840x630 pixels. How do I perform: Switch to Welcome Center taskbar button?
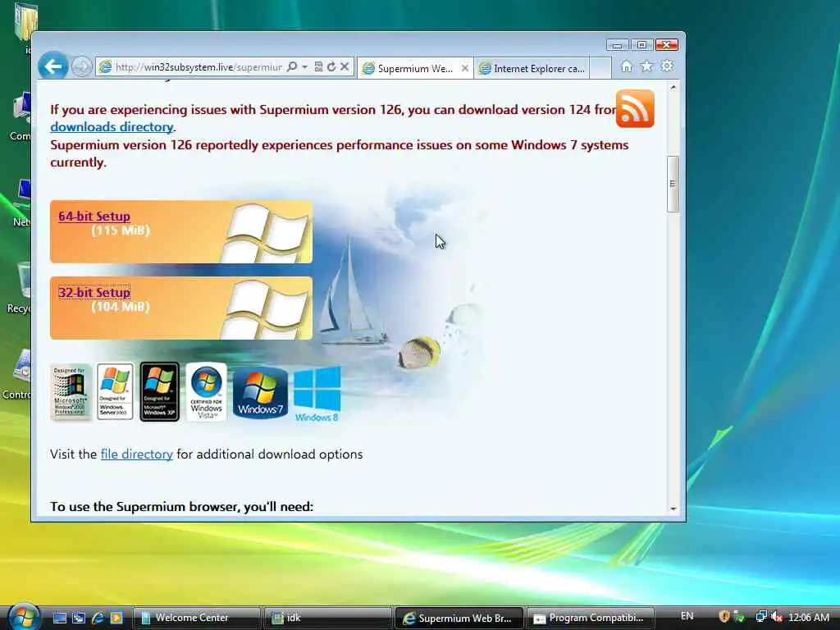(196, 619)
